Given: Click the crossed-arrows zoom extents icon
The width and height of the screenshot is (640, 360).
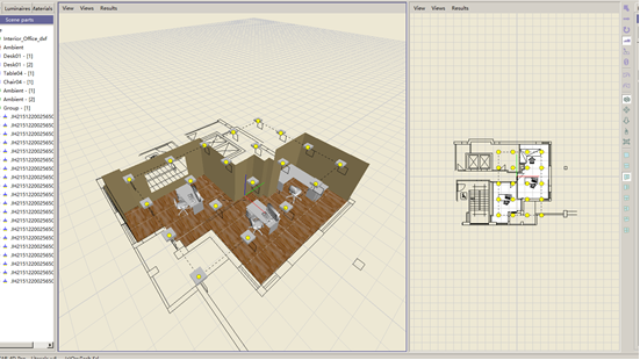Looking at the screenshot, I should point(627,142).
